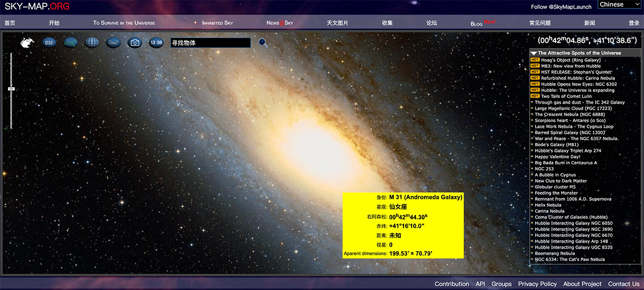Click the white mouse logo icon
Screen dimensions: 644x290
point(28,42)
